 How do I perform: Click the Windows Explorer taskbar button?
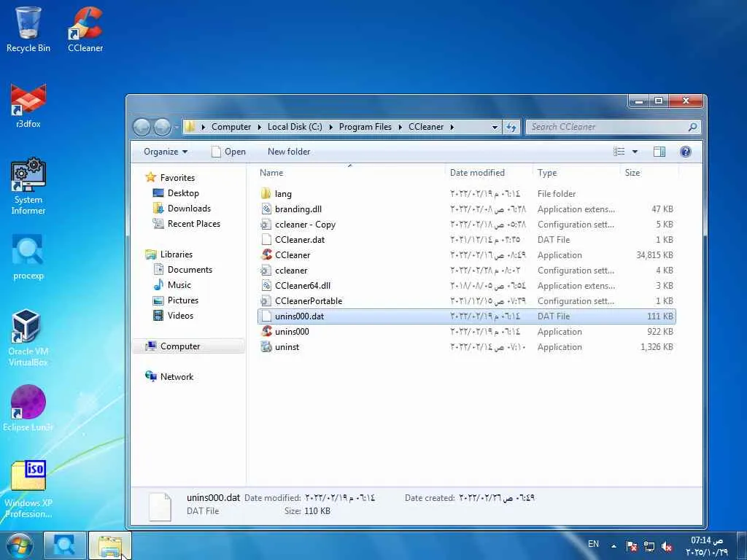(x=110, y=545)
